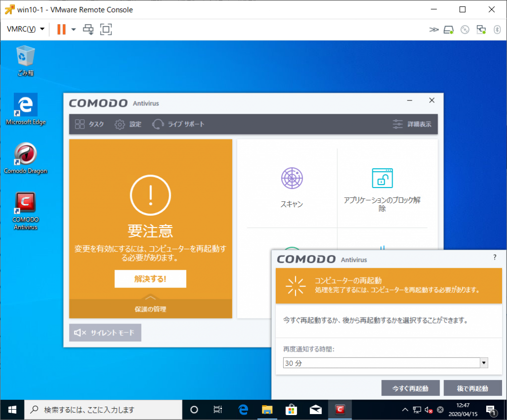
Task: Open File Explorer from the taskbar
Action: [x=267, y=410]
